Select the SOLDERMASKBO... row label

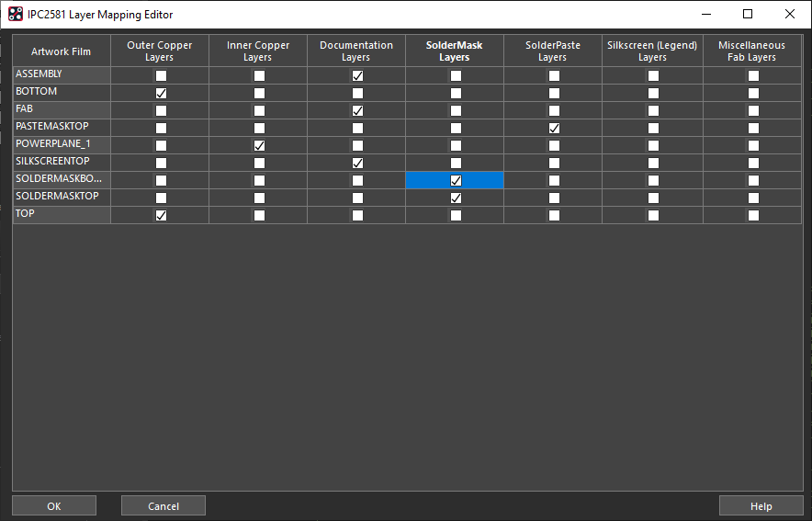(62, 178)
